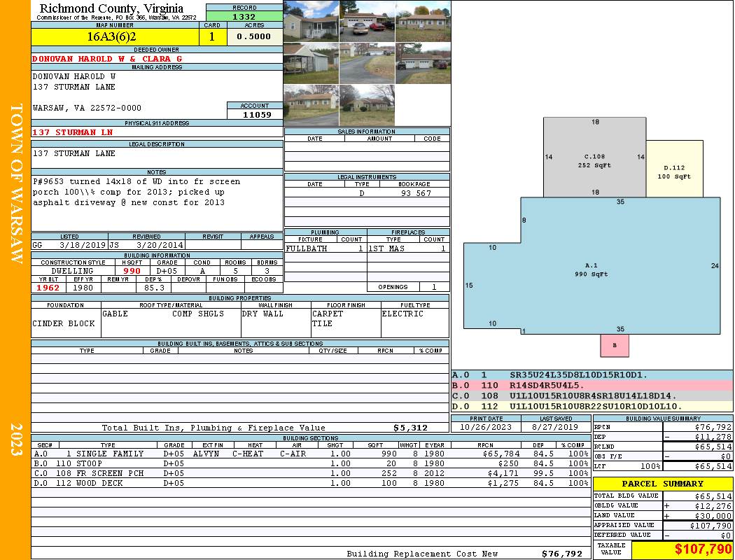Open the garage photo with the black pickup truck
This screenshot has height=560, width=735.
coord(423,63)
